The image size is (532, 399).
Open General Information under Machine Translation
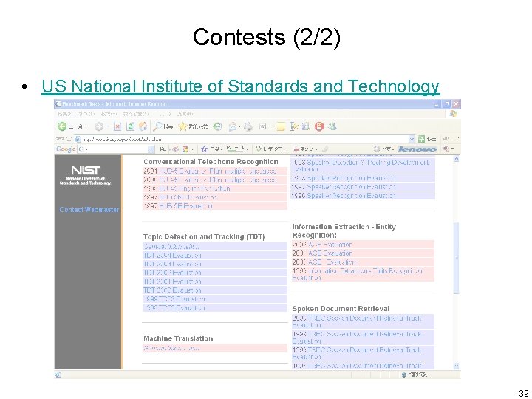(171, 348)
